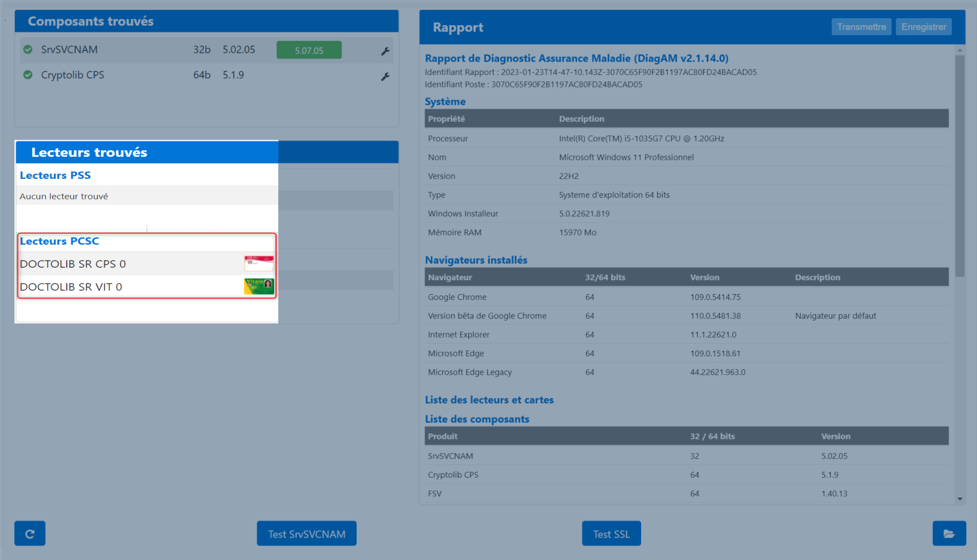Click Enregistrer in the Rapport header
This screenshot has height=560, width=977.
click(x=924, y=27)
